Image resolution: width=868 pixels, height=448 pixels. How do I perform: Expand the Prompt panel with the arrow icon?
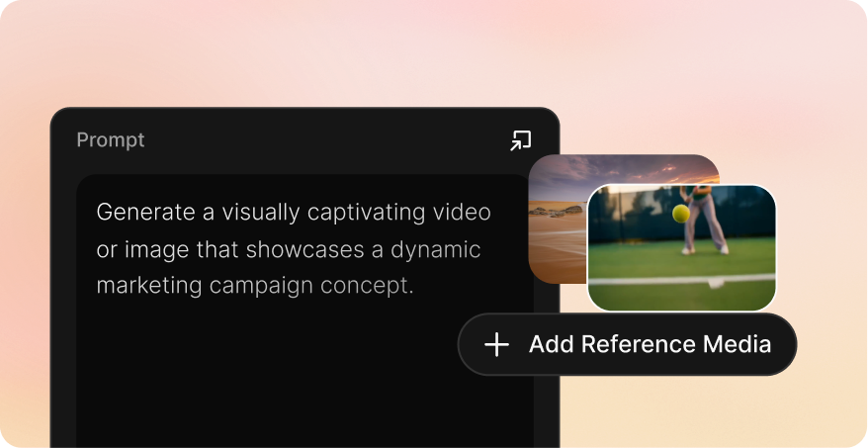pyautogui.click(x=520, y=140)
